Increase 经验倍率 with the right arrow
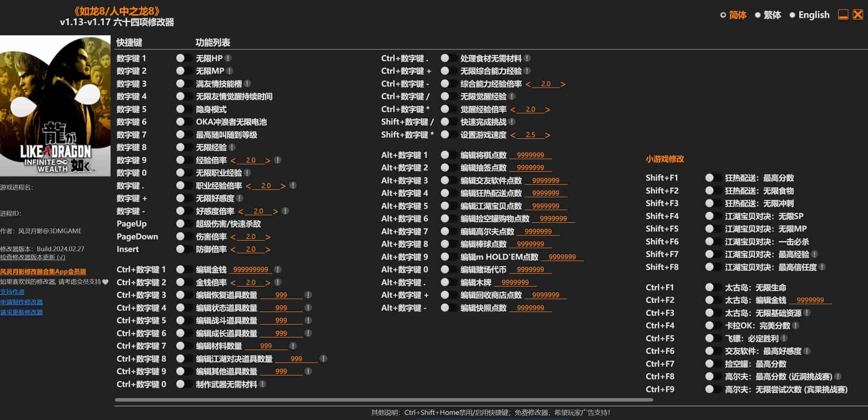 pyautogui.click(x=268, y=160)
